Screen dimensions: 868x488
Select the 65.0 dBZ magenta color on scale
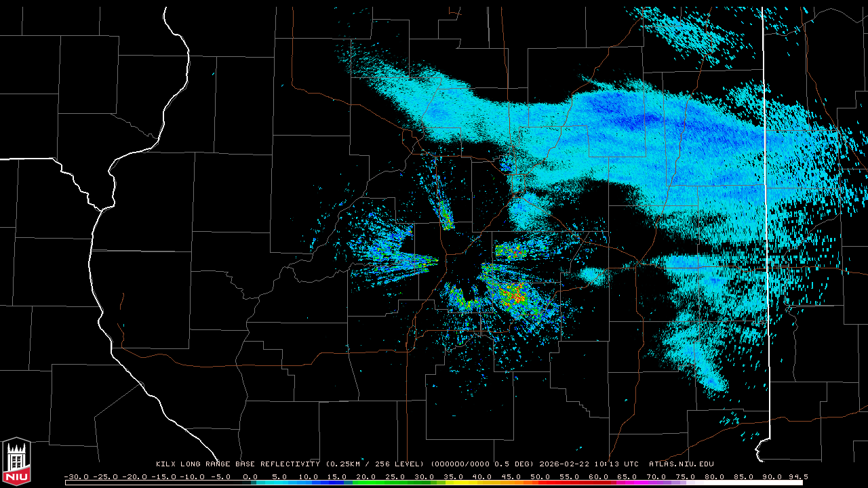[x=627, y=483]
